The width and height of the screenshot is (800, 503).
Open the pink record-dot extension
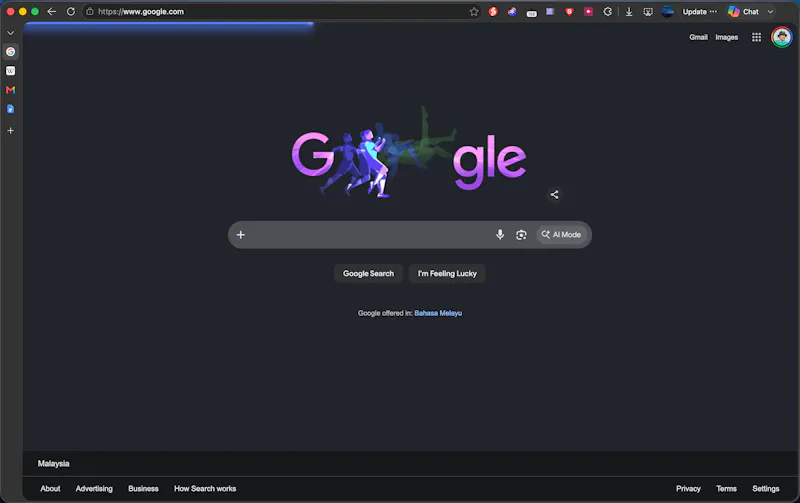pyautogui.click(x=588, y=11)
